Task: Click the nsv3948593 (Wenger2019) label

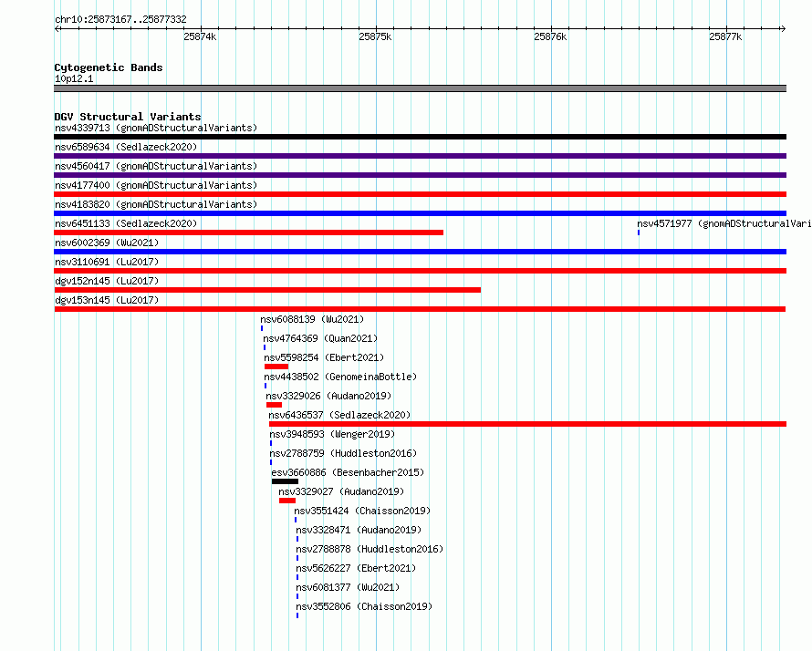Action: point(332,434)
